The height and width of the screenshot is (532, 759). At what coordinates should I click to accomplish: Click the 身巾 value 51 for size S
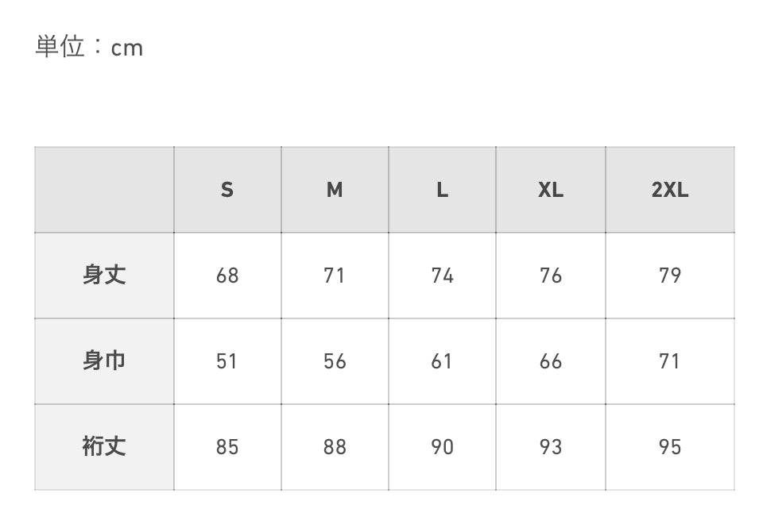click(227, 361)
